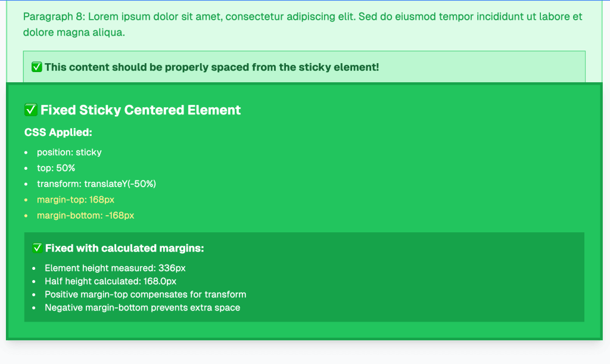This screenshot has width=610, height=364.
Task: Click the checkmark icon before "Fixed with calculated margins"
Action: click(x=38, y=248)
